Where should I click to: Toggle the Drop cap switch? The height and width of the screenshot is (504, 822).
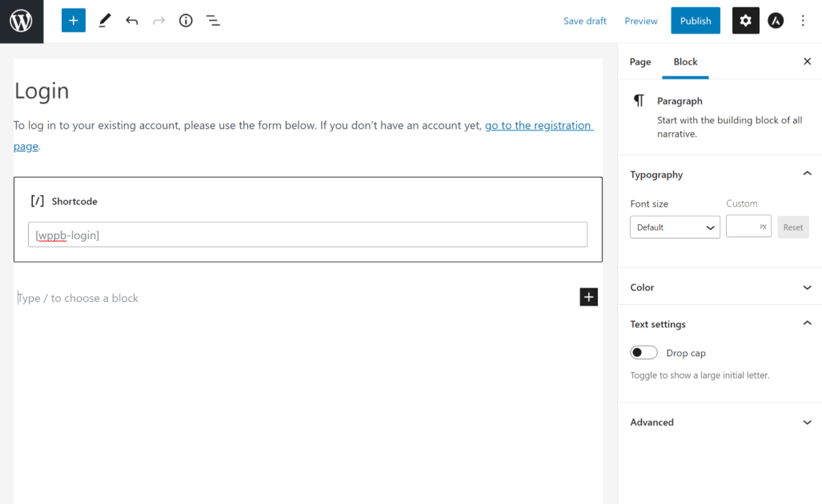pyautogui.click(x=644, y=353)
